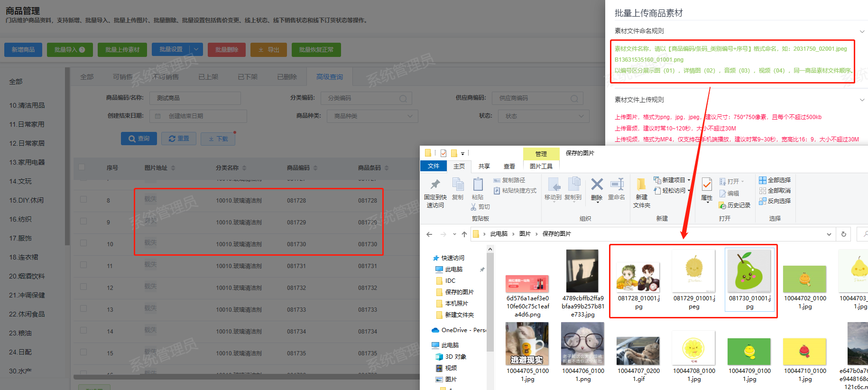Select OneDrive in Explorer navigation tree

(459, 330)
